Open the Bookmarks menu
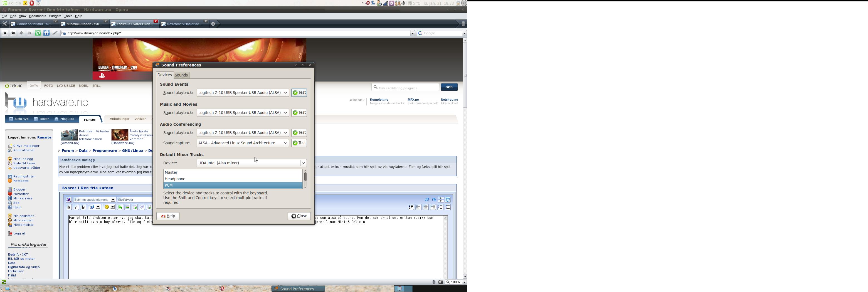Screen dimensions: 868x292 pos(37,16)
